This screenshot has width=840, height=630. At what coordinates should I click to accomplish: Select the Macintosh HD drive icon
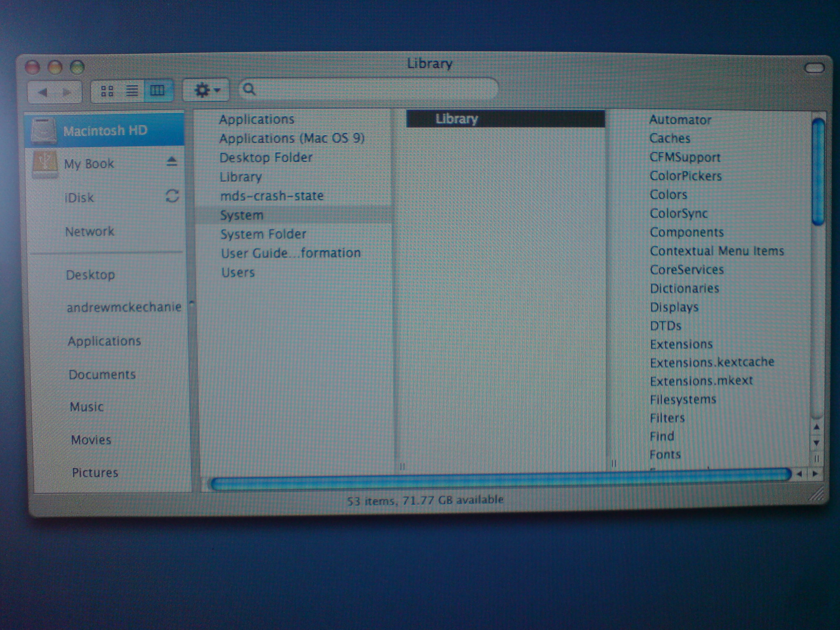click(43, 131)
